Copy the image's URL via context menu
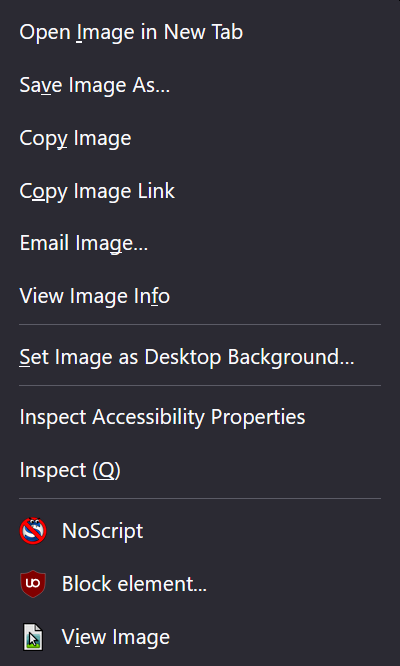 tap(200, 191)
